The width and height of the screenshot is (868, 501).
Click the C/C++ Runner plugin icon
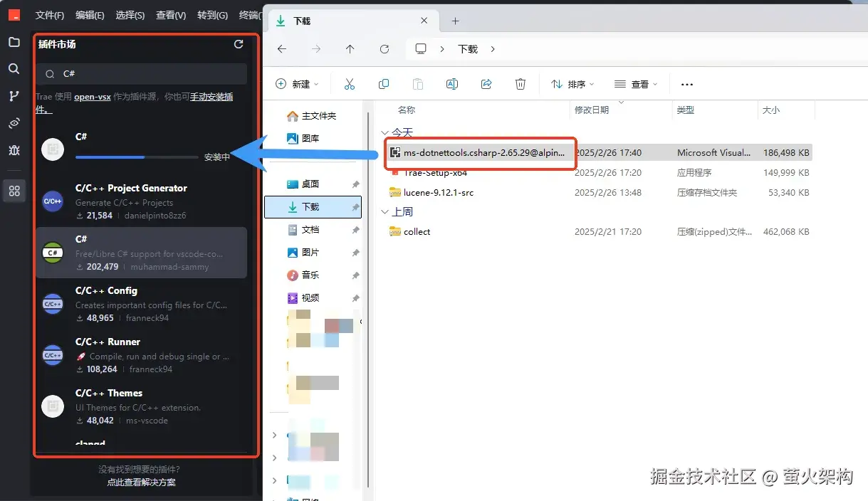coord(53,355)
